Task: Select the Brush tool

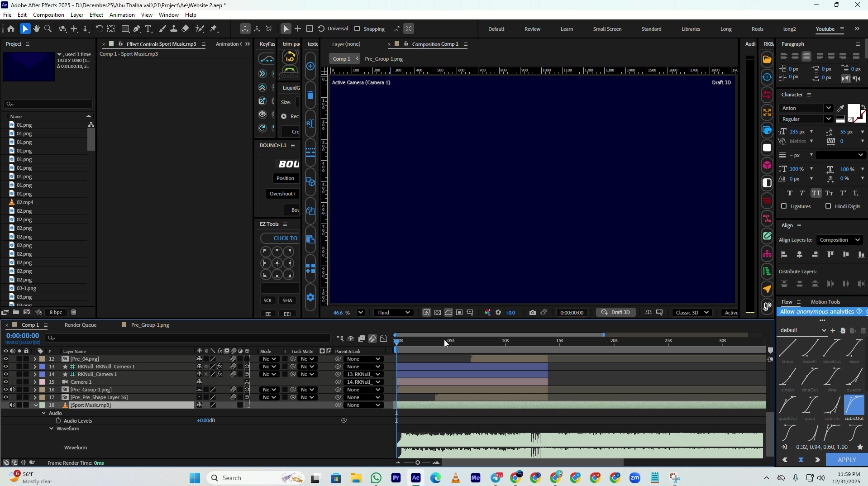Action: [162, 29]
